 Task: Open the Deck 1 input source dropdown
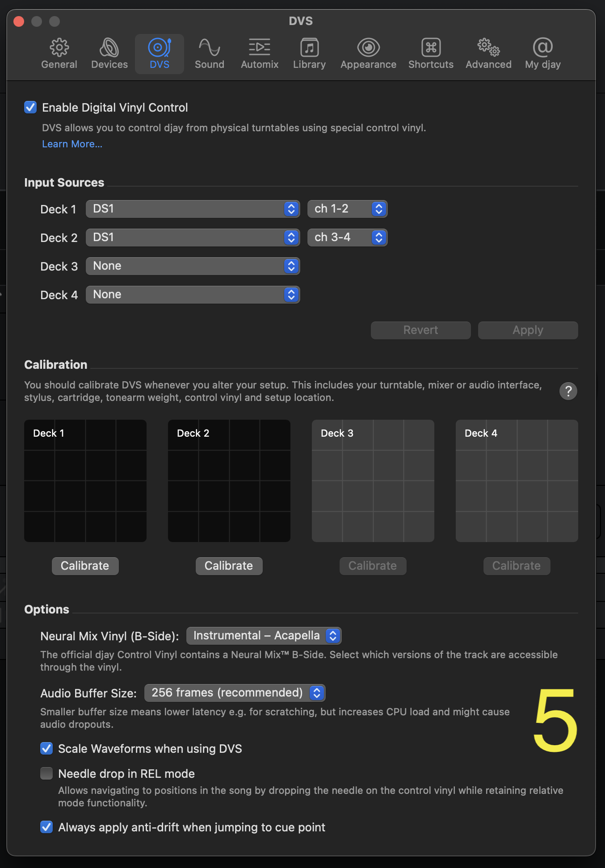[193, 209]
